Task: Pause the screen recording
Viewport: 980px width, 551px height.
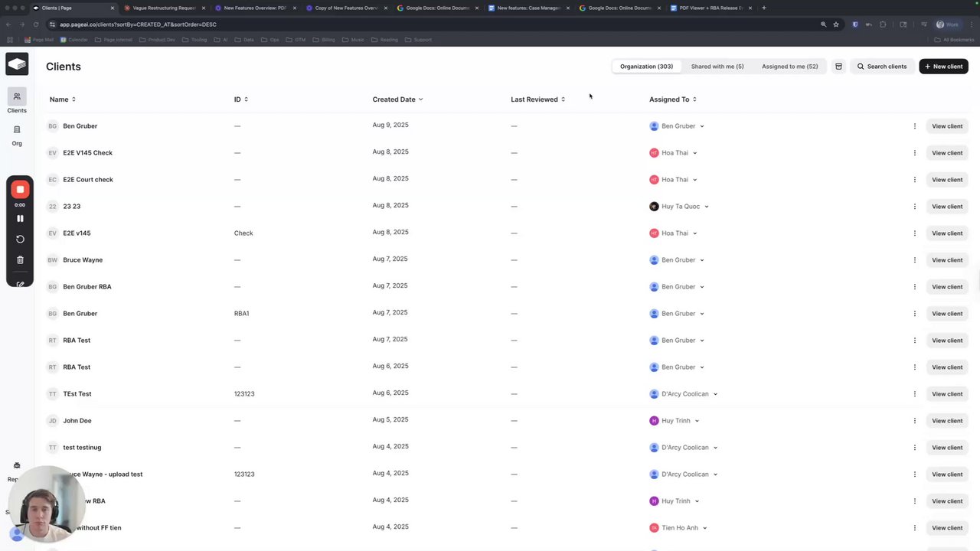Action: click(20, 218)
